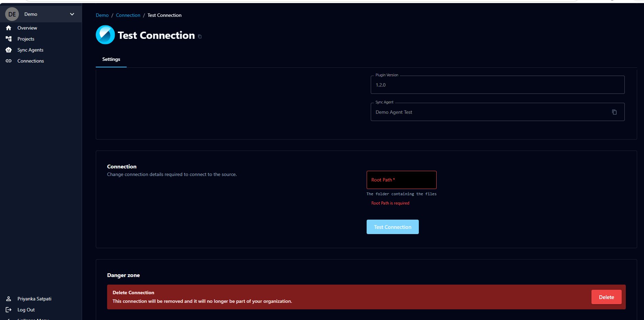Screen dimensions: 644x320
Task: Click the blue connection logo next to title
Action: point(105,35)
